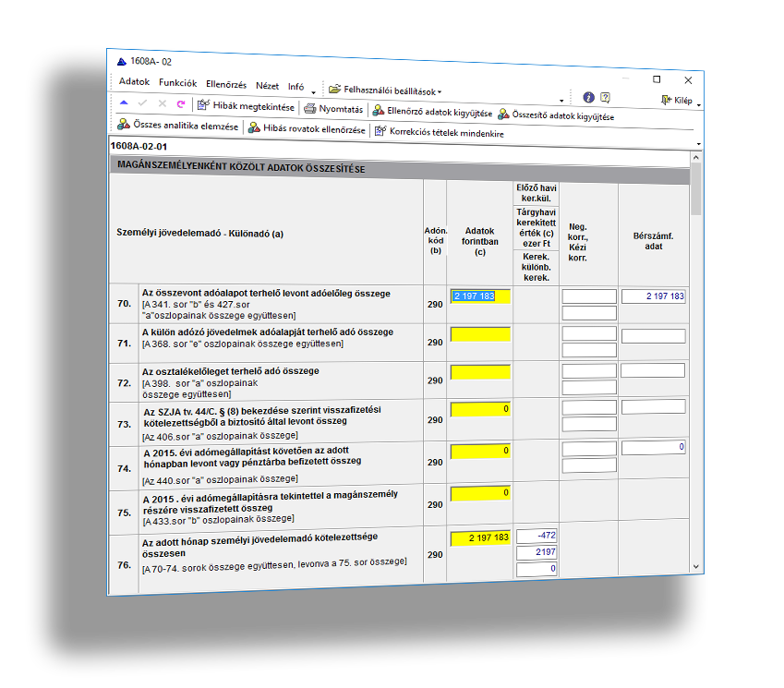
Task: Click "Személyi jövedelemadó - Különadó (a)" header
Action: click(x=200, y=233)
